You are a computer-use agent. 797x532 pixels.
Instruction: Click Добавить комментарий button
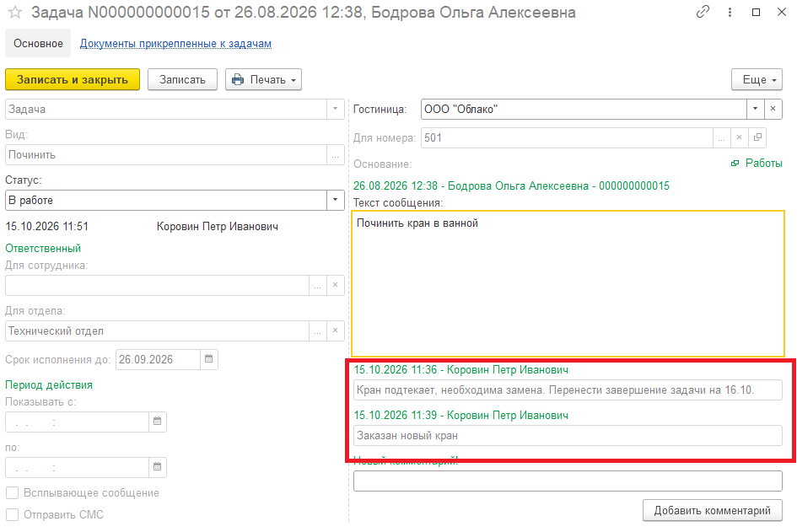712,510
